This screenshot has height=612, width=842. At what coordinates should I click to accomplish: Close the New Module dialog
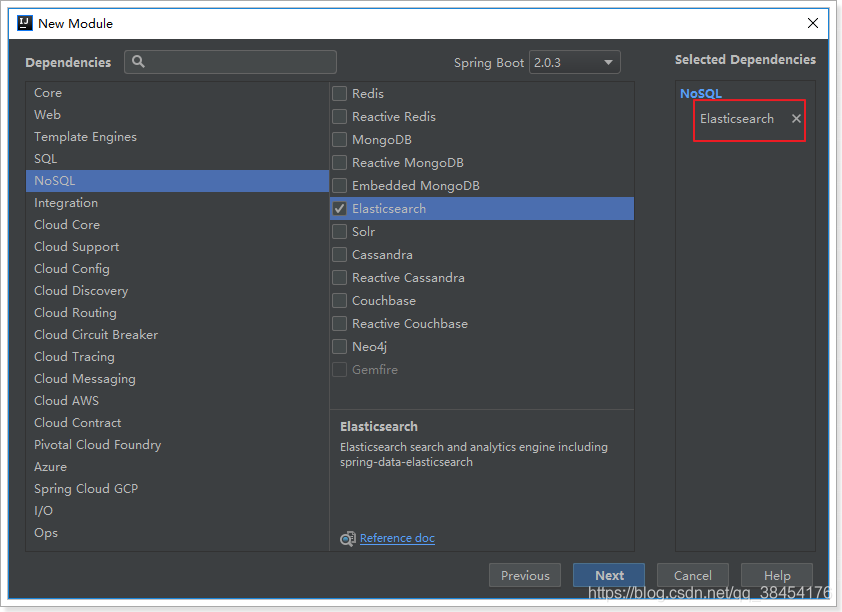(812, 23)
